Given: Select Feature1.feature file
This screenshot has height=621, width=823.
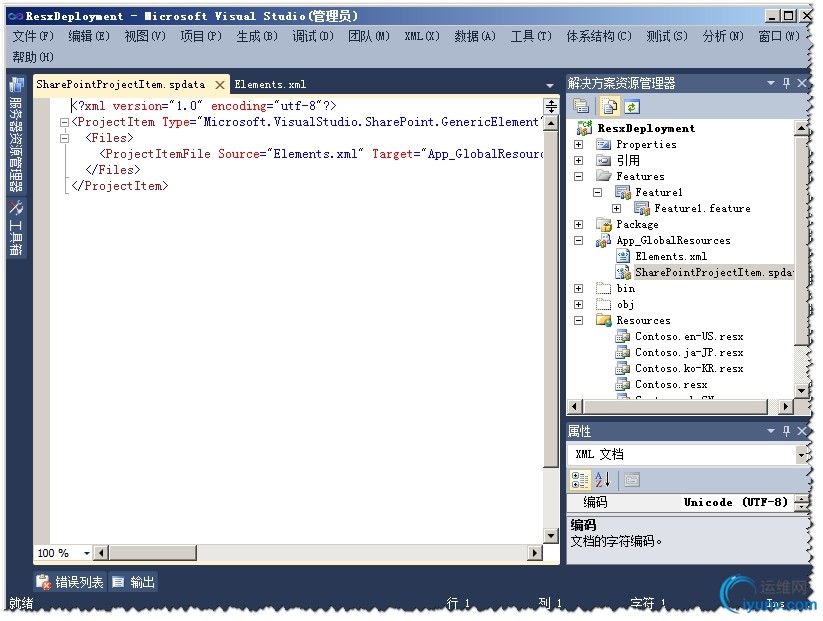Looking at the screenshot, I should [702, 208].
